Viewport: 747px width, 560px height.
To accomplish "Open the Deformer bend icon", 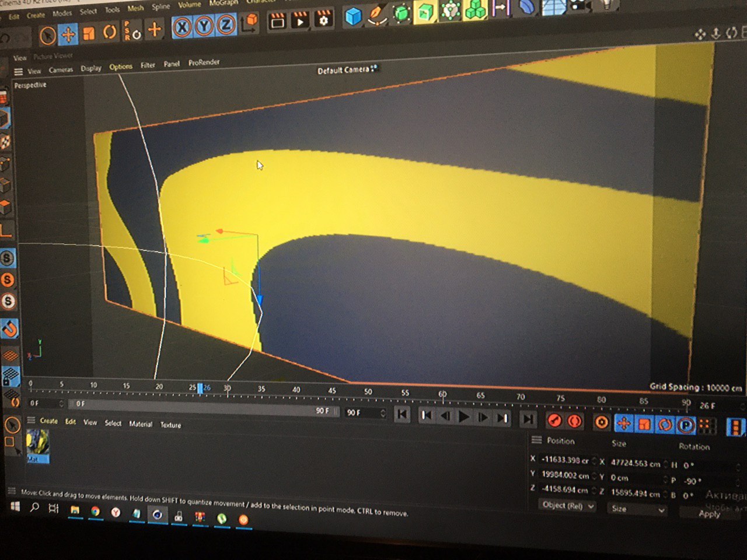I will 526,6.
